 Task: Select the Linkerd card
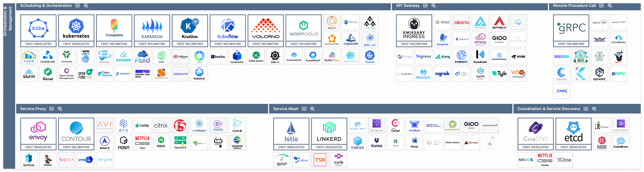pyautogui.click(x=329, y=134)
